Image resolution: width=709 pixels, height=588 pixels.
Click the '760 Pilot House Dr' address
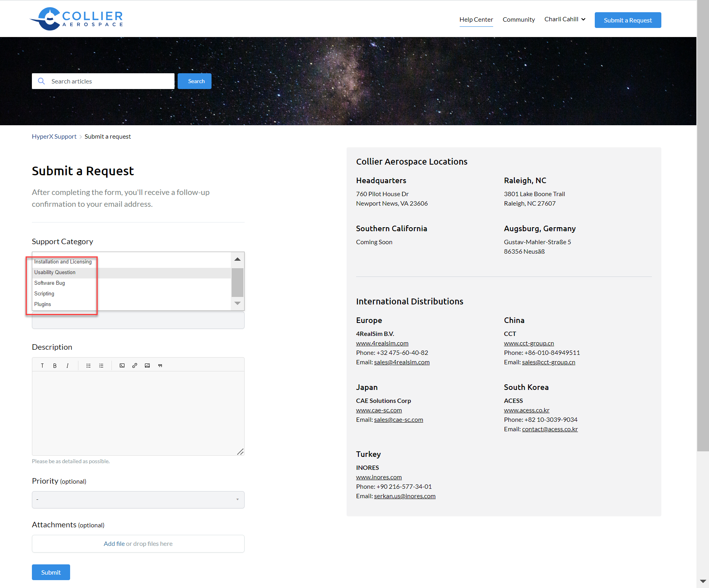[382, 194]
